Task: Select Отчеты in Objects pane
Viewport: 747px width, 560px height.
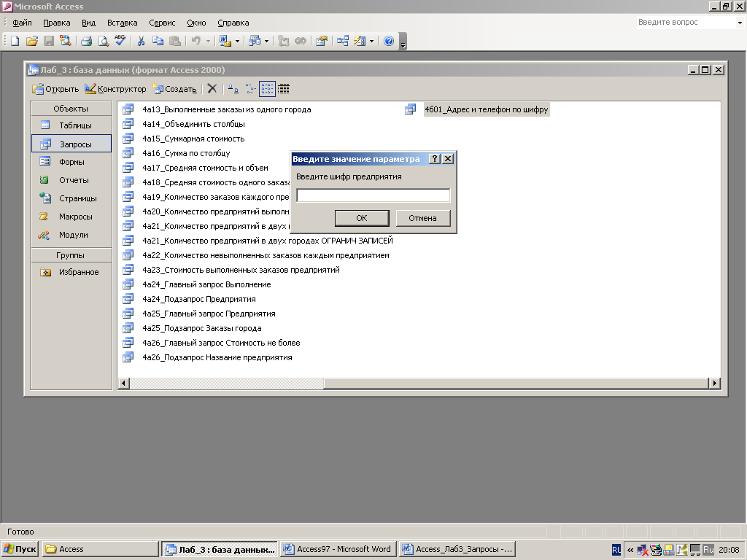Action: 71,180
